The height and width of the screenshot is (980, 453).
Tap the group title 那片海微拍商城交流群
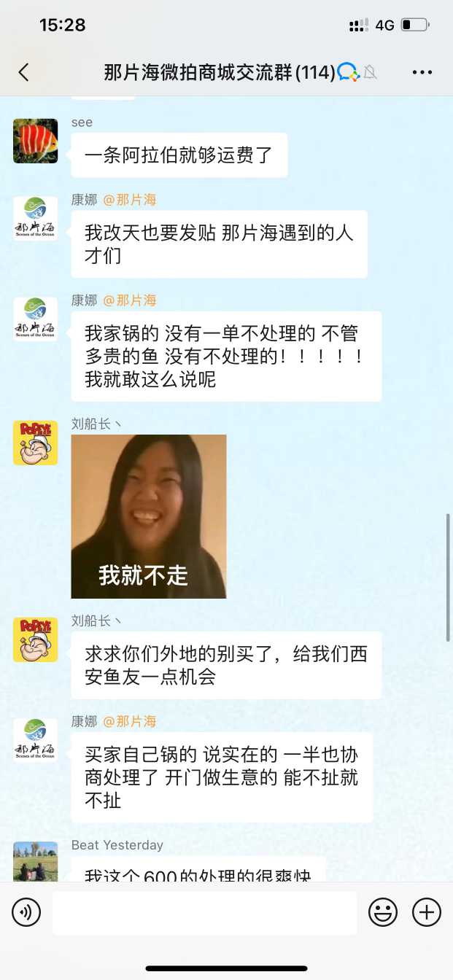pyautogui.click(x=220, y=72)
